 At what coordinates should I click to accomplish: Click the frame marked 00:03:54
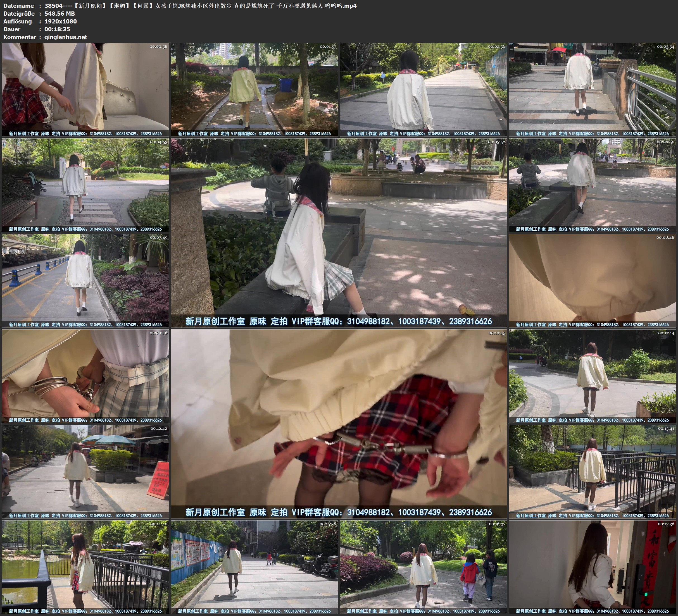tap(593, 89)
